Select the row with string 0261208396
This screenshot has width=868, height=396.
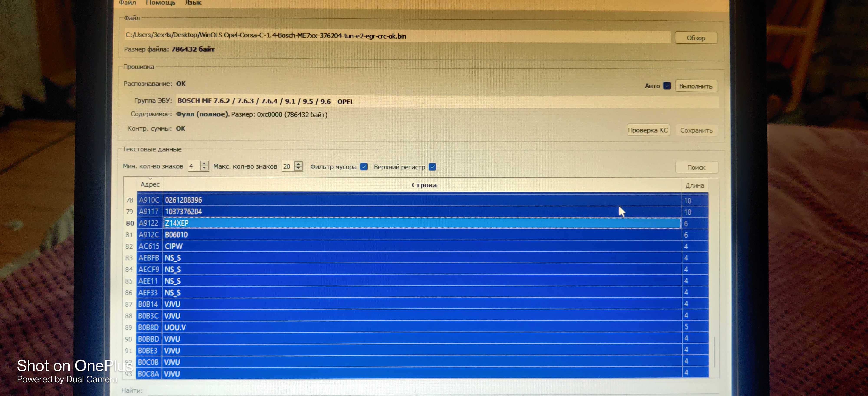coord(421,200)
